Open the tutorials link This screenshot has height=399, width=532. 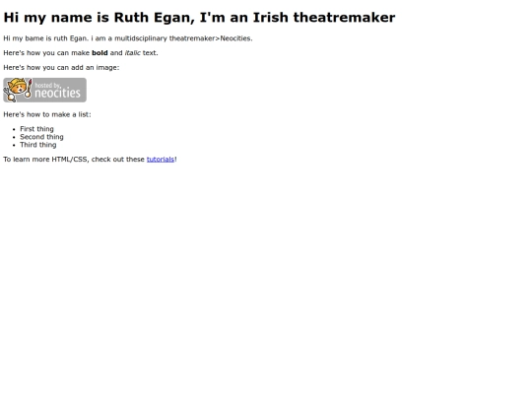161,160
